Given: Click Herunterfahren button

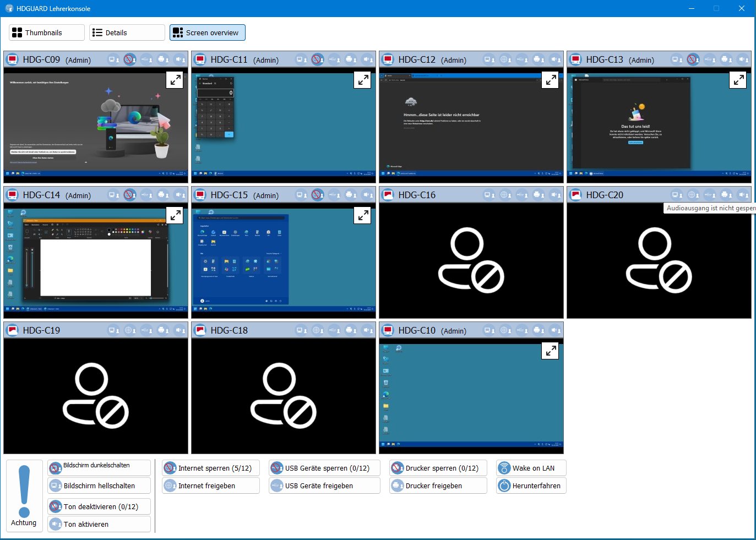Looking at the screenshot, I should click(531, 486).
